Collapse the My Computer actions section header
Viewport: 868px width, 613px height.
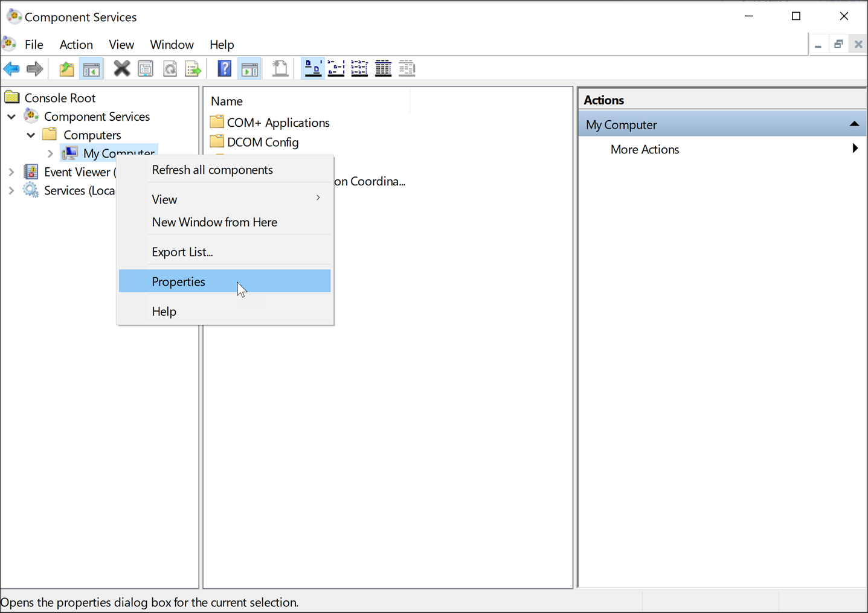coord(854,124)
